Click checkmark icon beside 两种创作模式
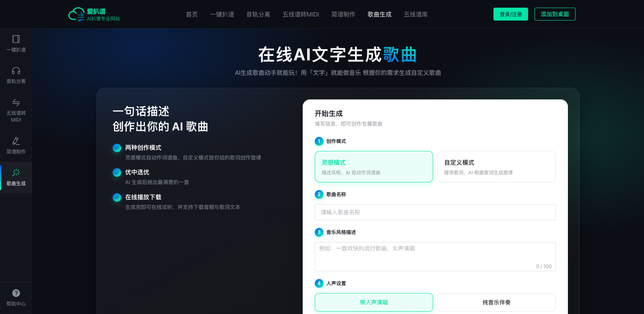 coord(117,148)
